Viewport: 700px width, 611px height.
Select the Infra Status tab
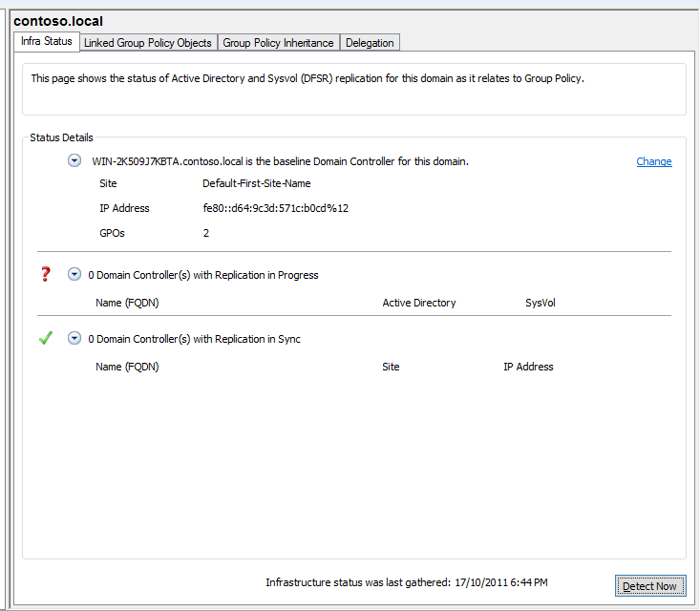pos(46,42)
